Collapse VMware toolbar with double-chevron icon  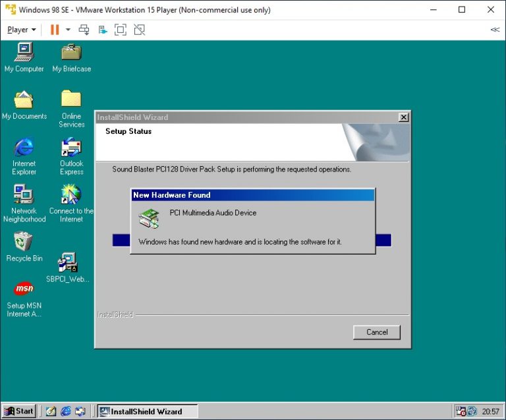tap(495, 30)
